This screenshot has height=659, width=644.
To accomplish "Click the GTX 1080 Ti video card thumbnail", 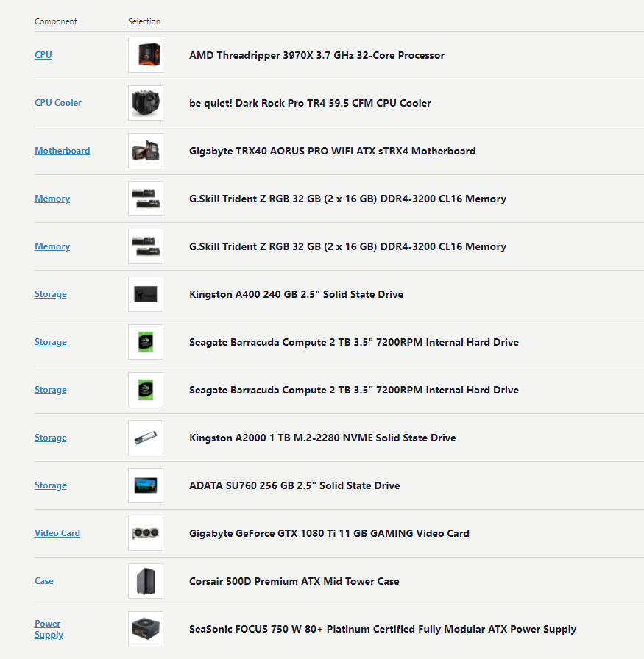I will click(x=145, y=533).
